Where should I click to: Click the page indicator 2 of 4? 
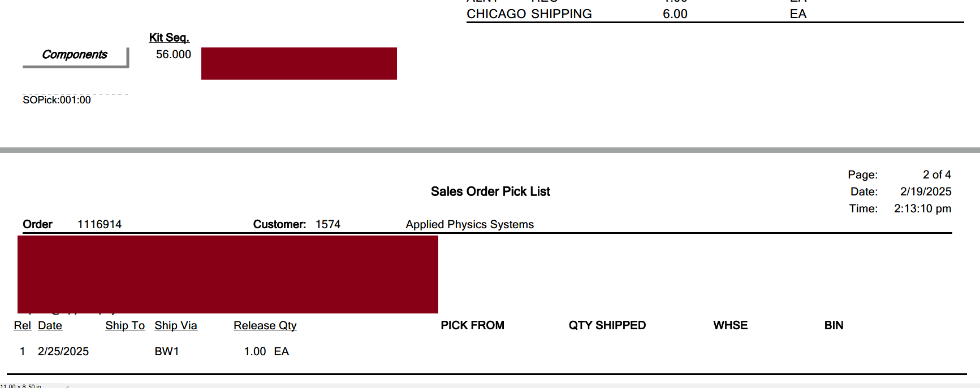(937, 175)
